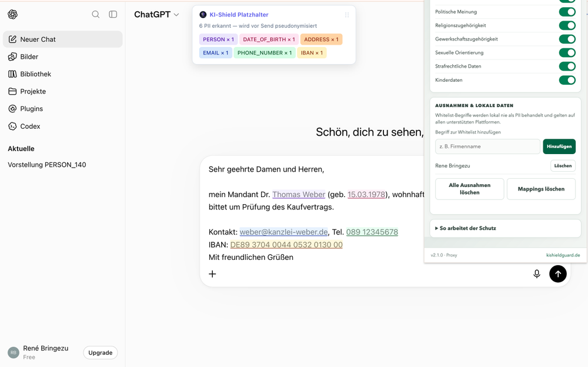The height and width of the screenshot is (367, 588).
Task: Click greeting line Sehr geehrte Damen
Action: 266,169
